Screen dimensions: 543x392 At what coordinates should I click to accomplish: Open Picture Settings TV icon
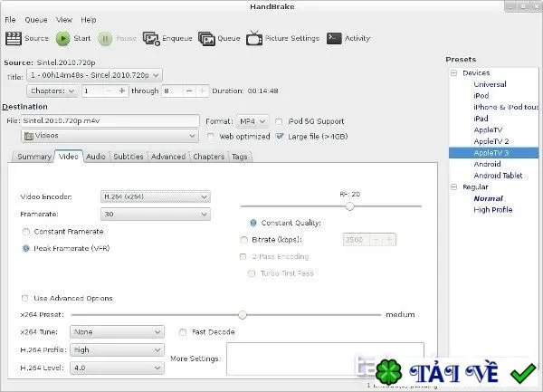tap(254, 38)
